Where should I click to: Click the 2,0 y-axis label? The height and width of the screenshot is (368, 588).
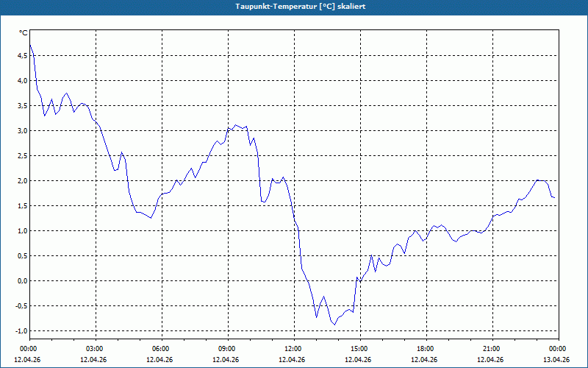[23, 181]
